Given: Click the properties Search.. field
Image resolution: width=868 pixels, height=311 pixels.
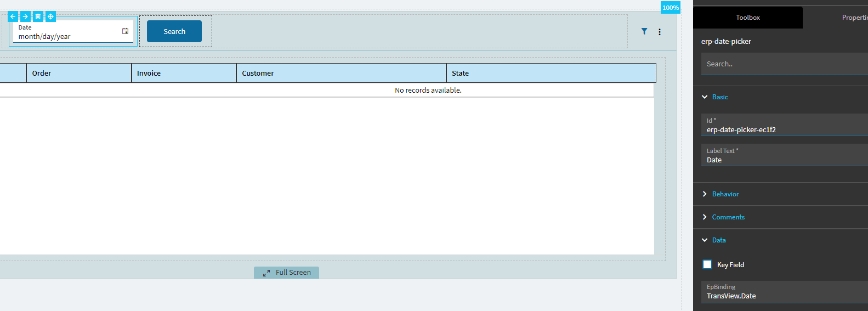Looking at the screenshot, I should point(785,64).
